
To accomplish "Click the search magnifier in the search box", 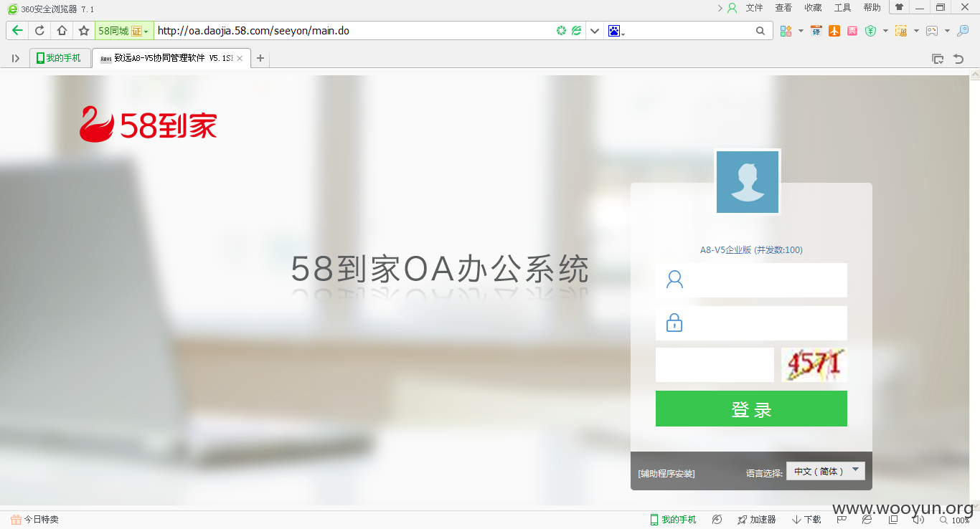I will pyautogui.click(x=760, y=31).
